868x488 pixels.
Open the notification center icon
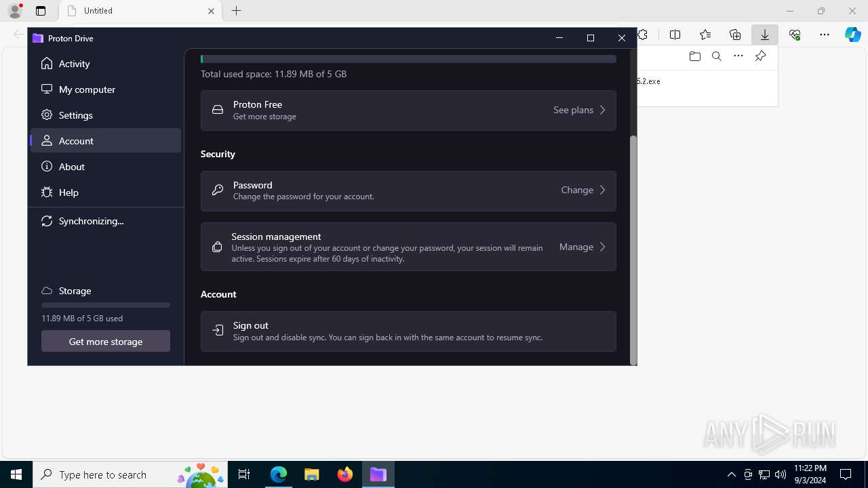(x=846, y=474)
